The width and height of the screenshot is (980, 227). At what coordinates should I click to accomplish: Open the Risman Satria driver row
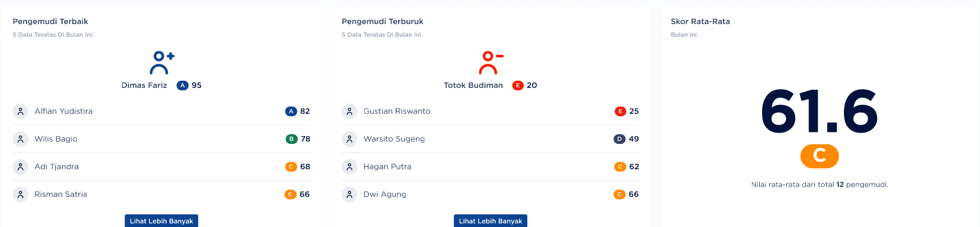[161, 194]
